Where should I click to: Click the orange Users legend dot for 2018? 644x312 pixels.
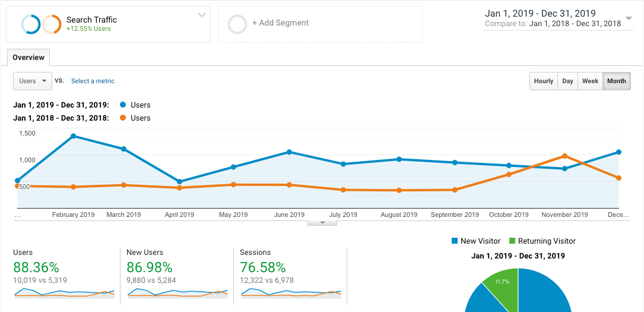coord(123,118)
